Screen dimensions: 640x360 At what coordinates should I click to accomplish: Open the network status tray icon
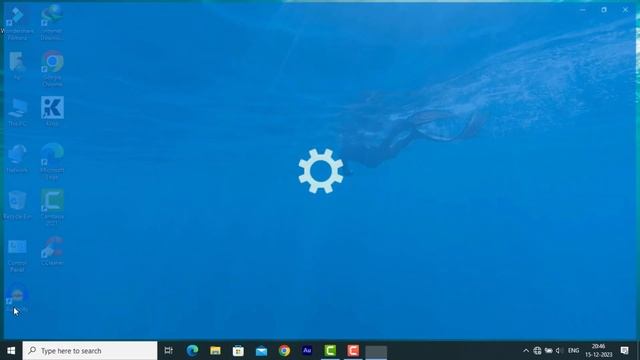point(537,351)
